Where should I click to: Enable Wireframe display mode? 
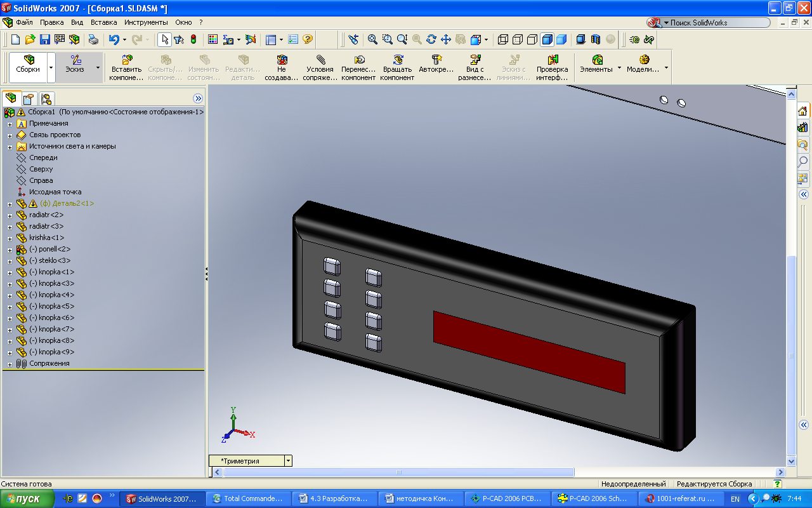pos(503,39)
